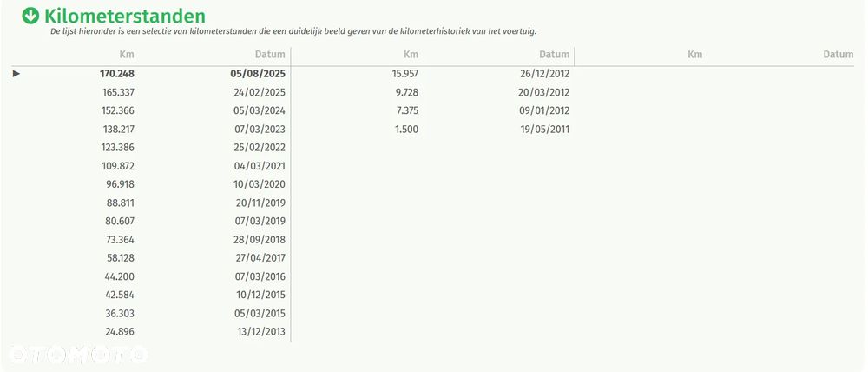
Task: Click the third Km column header
Action: coord(694,55)
